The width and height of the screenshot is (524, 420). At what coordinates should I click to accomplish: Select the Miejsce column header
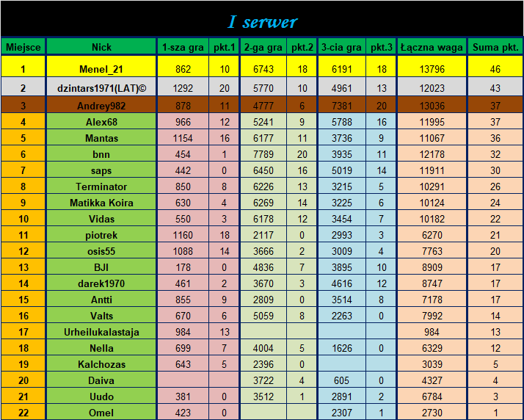(23, 47)
